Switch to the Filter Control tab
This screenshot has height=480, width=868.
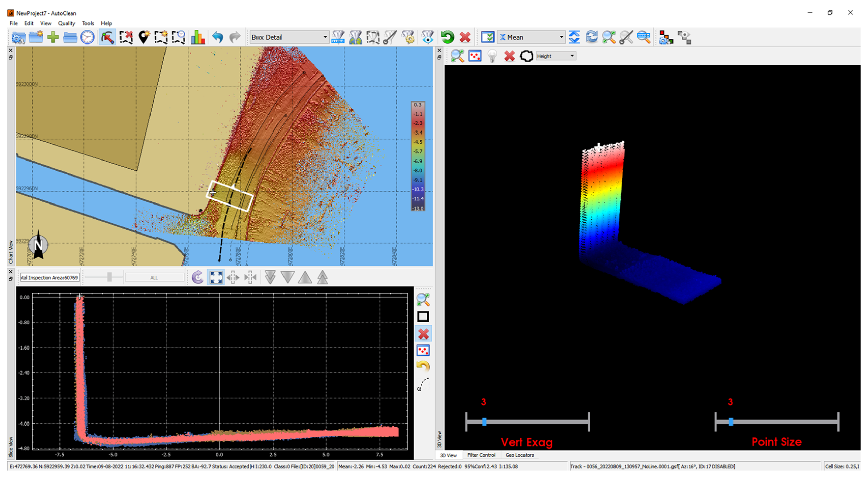tap(481, 455)
